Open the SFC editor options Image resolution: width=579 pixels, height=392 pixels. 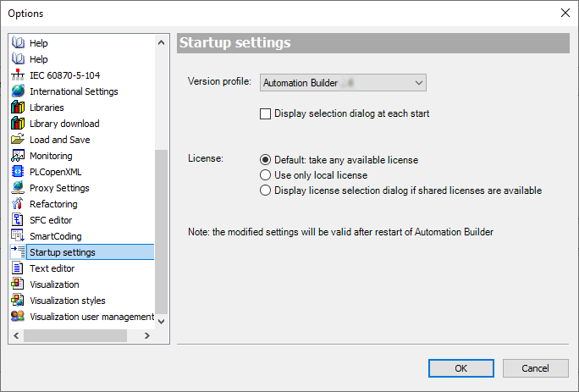[51, 220]
